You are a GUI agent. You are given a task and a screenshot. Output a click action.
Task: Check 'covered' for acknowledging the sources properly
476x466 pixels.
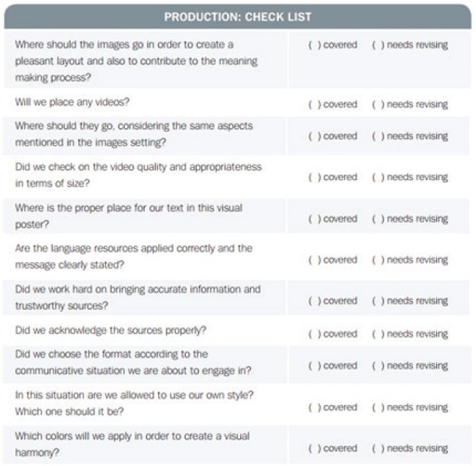312,334
